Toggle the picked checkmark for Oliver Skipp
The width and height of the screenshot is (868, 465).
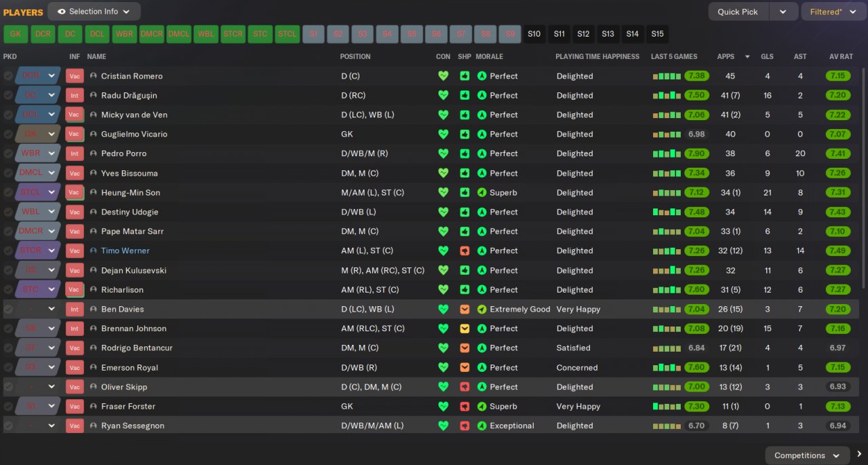point(8,387)
